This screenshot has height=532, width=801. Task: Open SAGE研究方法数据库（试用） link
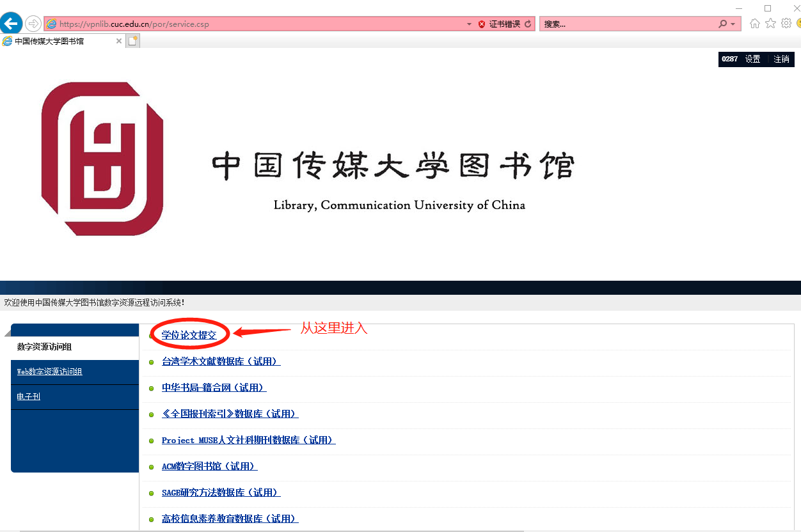coord(221,492)
